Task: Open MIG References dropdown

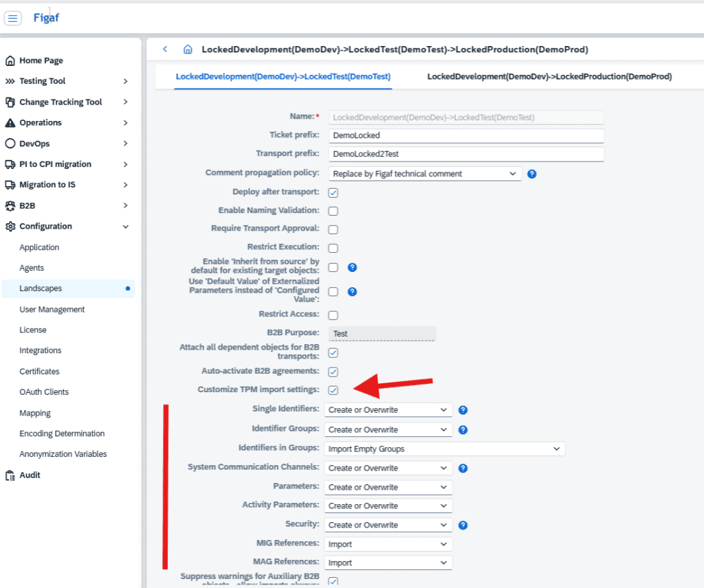Action: pyautogui.click(x=388, y=545)
